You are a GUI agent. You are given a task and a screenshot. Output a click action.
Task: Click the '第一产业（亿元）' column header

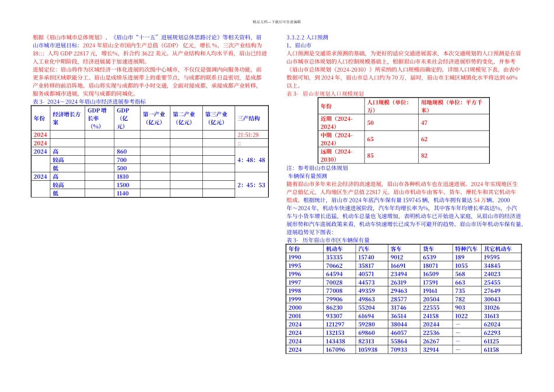pos(154,118)
